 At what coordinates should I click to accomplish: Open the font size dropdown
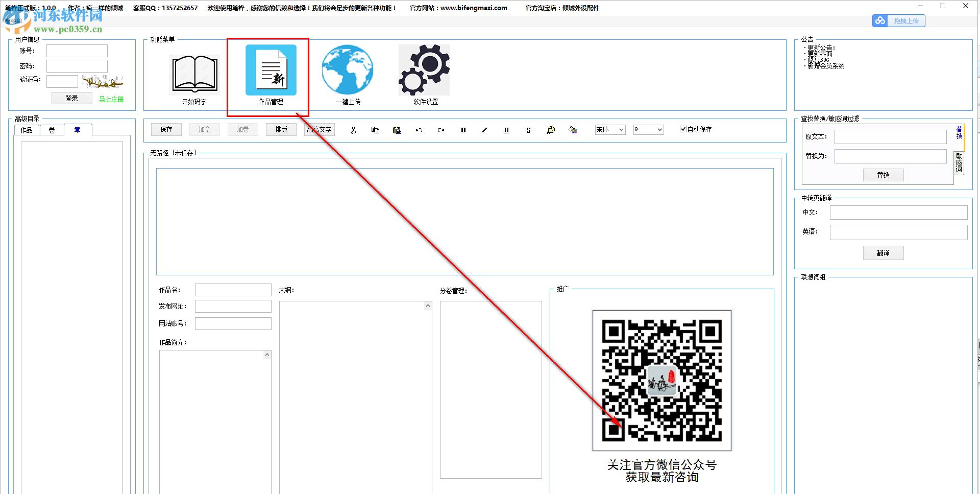(648, 130)
